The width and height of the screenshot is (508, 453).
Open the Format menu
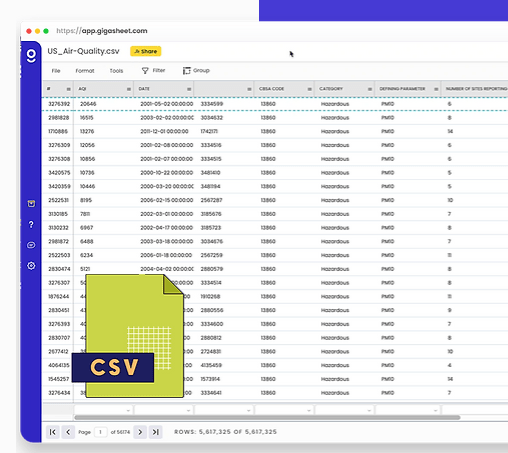tap(85, 71)
